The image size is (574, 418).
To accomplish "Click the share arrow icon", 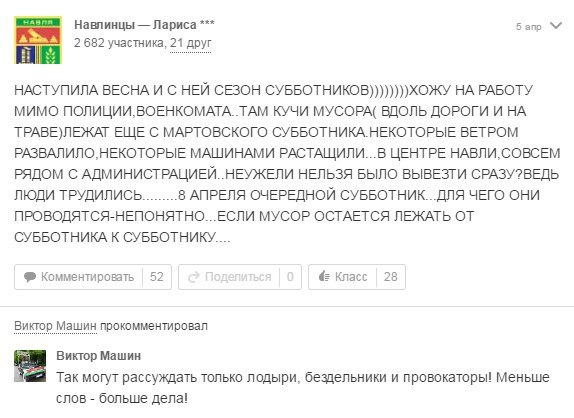I will 194,277.
